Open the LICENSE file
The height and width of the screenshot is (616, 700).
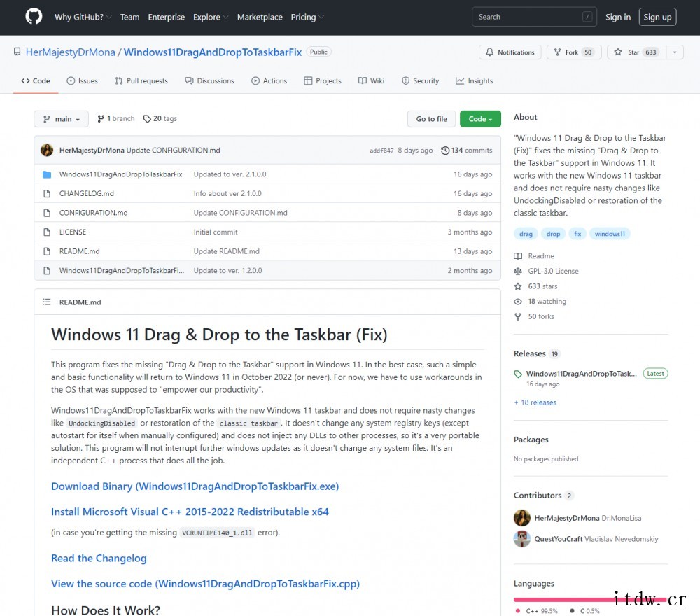[x=73, y=232]
